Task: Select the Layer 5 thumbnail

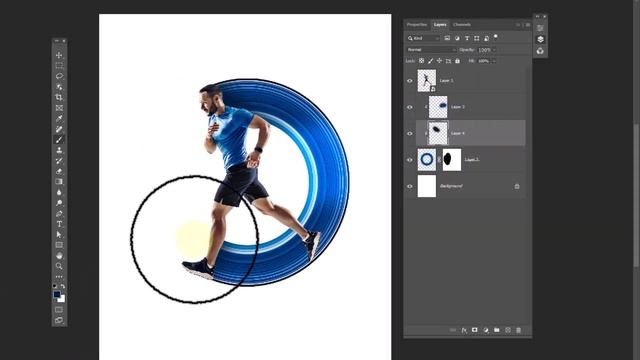Action: [427, 80]
